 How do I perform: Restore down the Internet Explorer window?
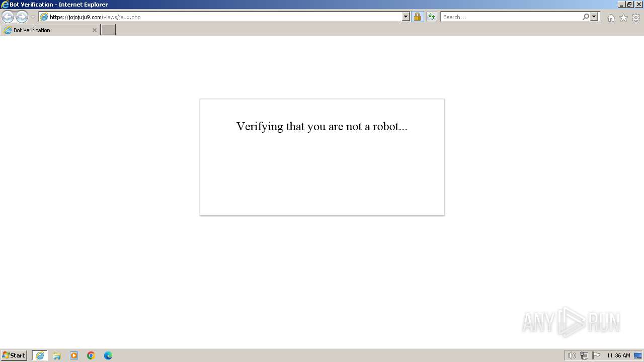629,5
